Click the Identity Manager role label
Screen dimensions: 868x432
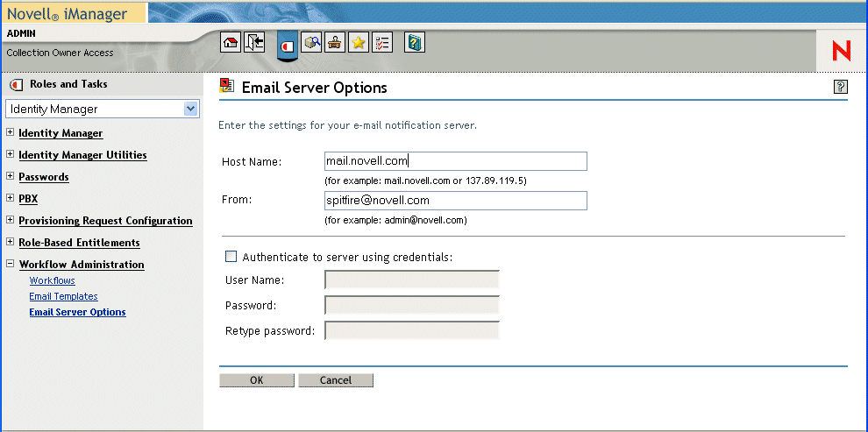tap(60, 133)
